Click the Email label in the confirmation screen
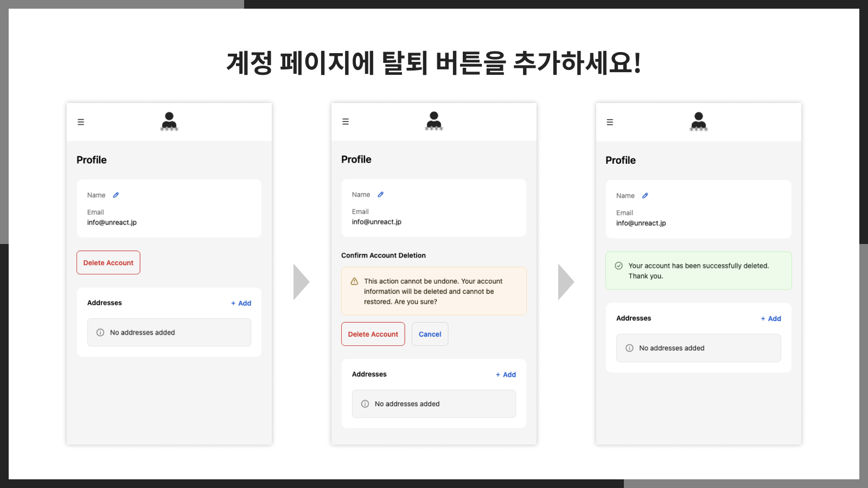Screen dimensions: 868x488 (x=360, y=211)
